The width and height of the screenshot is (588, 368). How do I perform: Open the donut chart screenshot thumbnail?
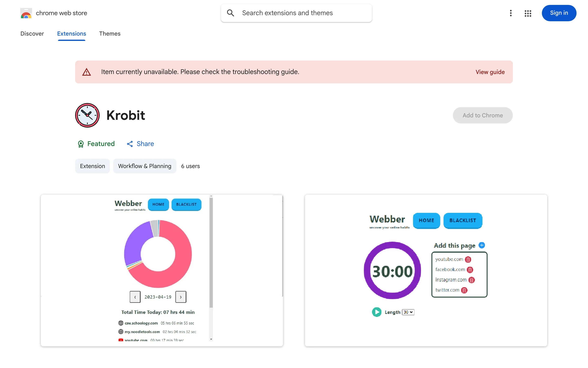[162, 270]
